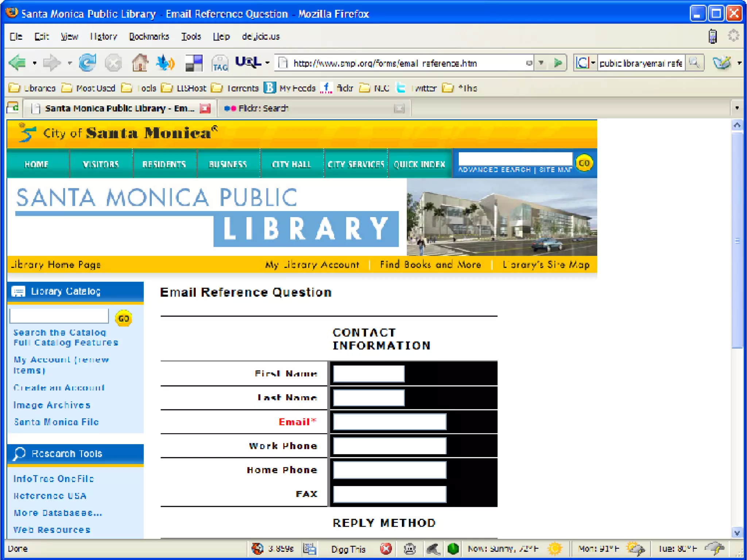Click the Home toolbar icon
747x560 pixels.
pos(140,63)
